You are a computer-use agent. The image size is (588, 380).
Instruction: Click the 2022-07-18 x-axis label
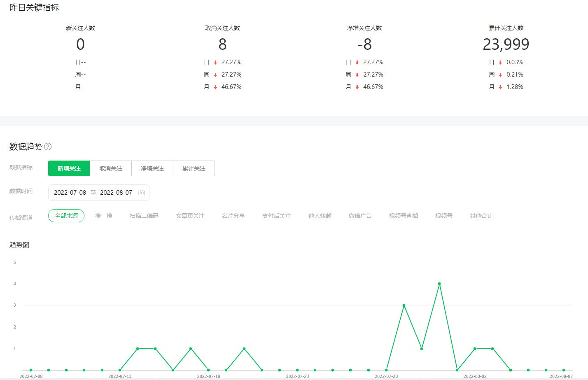208,376
